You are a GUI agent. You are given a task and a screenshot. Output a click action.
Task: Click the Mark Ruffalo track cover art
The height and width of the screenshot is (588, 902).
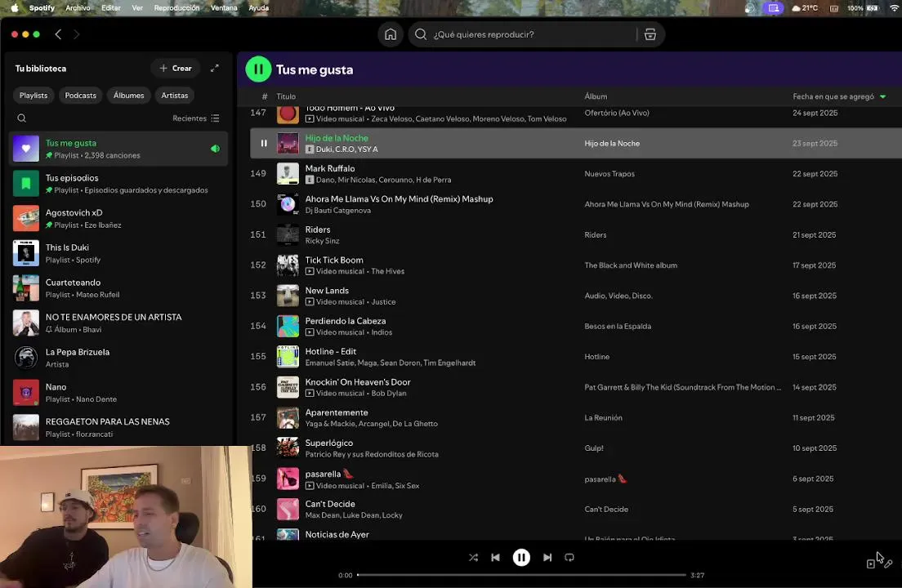288,174
